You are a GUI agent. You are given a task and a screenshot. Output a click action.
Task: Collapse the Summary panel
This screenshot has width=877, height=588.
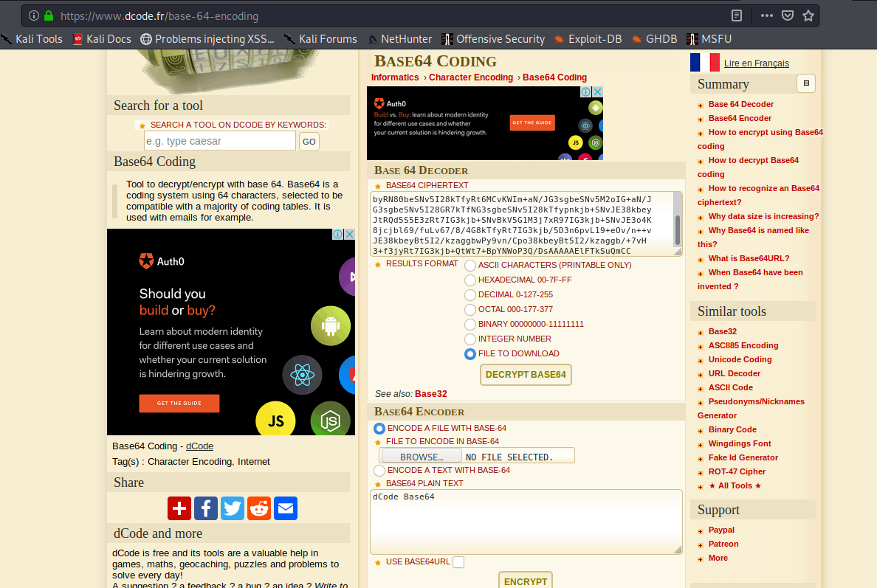(805, 83)
